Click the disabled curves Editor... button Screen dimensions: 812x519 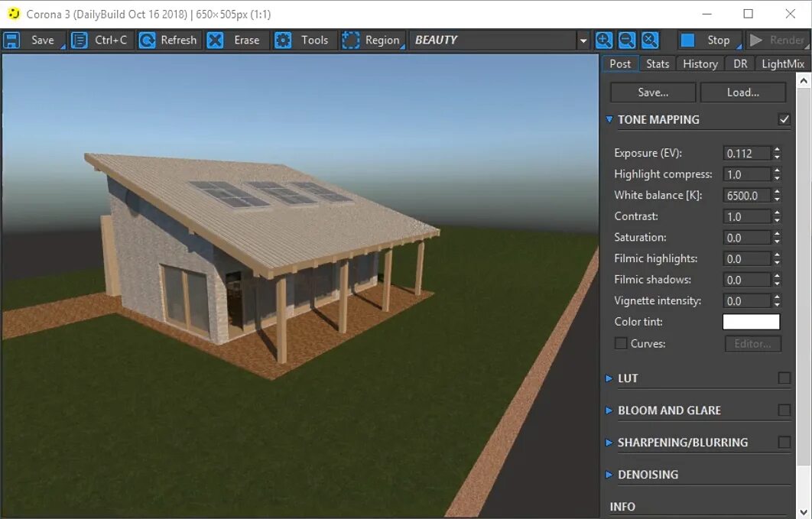coord(752,344)
